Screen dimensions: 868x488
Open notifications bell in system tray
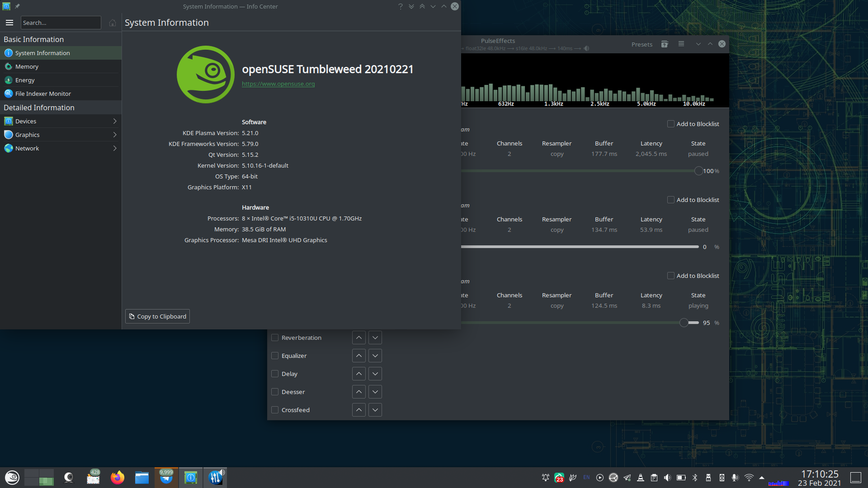546,478
